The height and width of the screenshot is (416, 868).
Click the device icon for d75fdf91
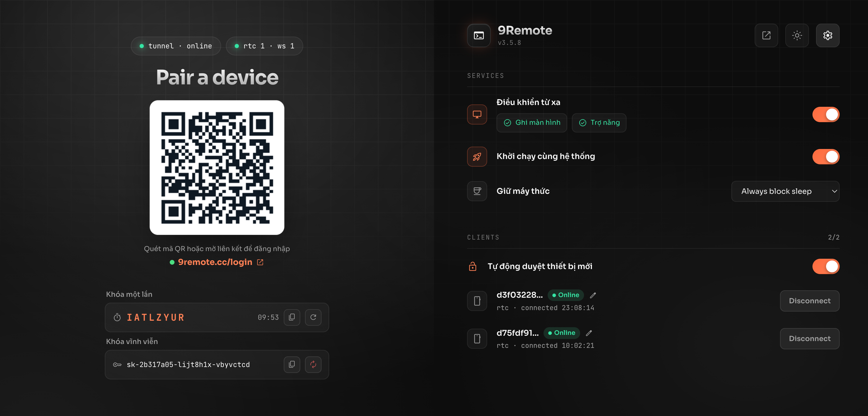click(x=477, y=338)
